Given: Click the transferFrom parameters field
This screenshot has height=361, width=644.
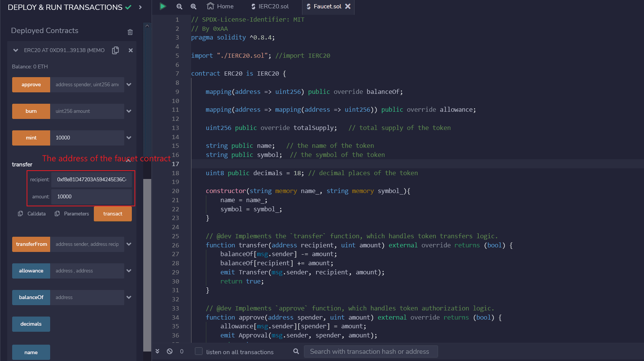Looking at the screenshot, I should click(87, 244).
